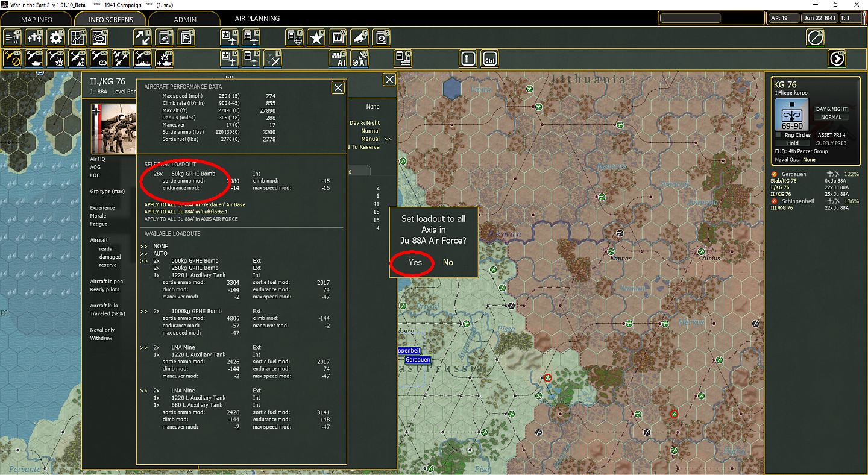Click SUPPLY PRI 3 value
This screenshot has height=475, width=868.
click(831, 143)
